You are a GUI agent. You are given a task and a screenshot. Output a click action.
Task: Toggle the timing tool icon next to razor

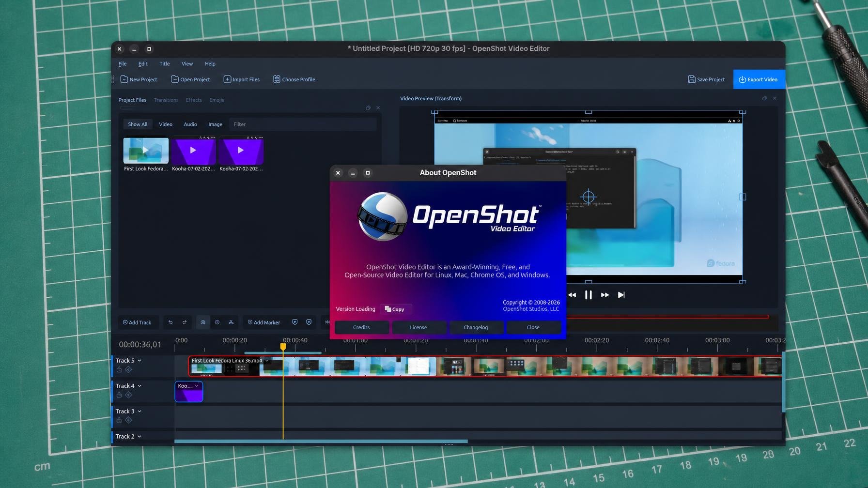217,322
